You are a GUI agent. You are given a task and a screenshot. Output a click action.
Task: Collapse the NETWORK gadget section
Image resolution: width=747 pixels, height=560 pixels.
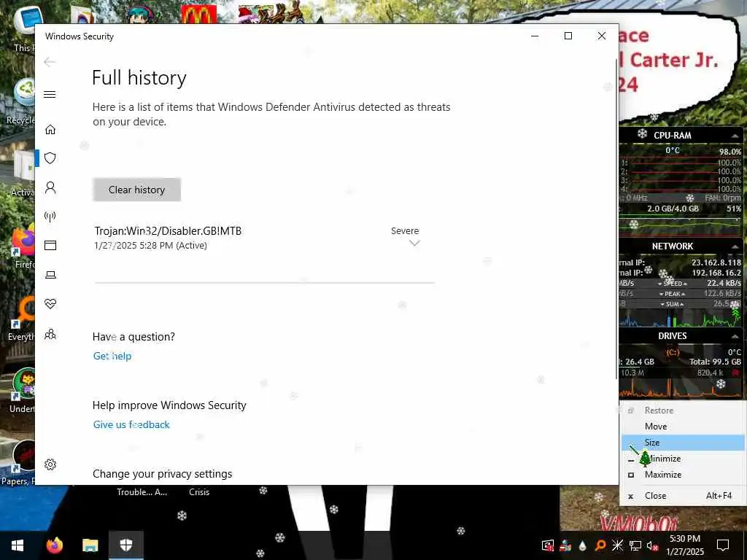coord(735,246)
